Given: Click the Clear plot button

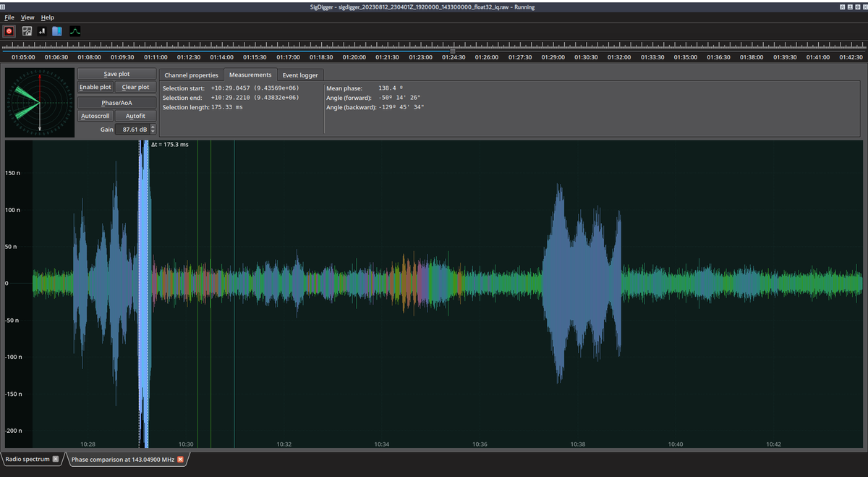Looking at the screenshot, I should (135, 87).
